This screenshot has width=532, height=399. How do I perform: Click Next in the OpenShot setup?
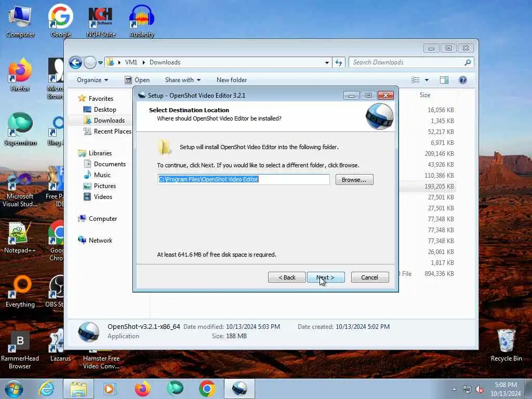[326, 277]
